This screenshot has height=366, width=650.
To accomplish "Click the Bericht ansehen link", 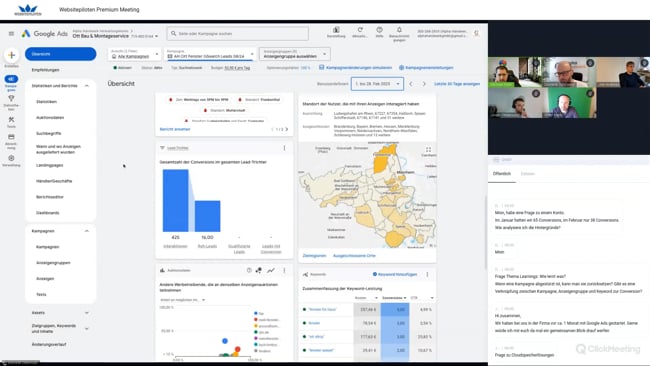I will (175, 129).
